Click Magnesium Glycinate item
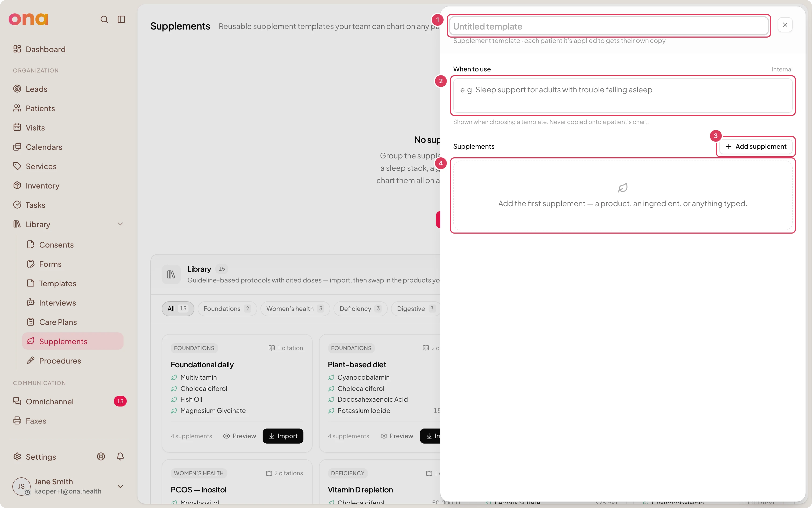812x508 pixels. (x=213, y=411)
